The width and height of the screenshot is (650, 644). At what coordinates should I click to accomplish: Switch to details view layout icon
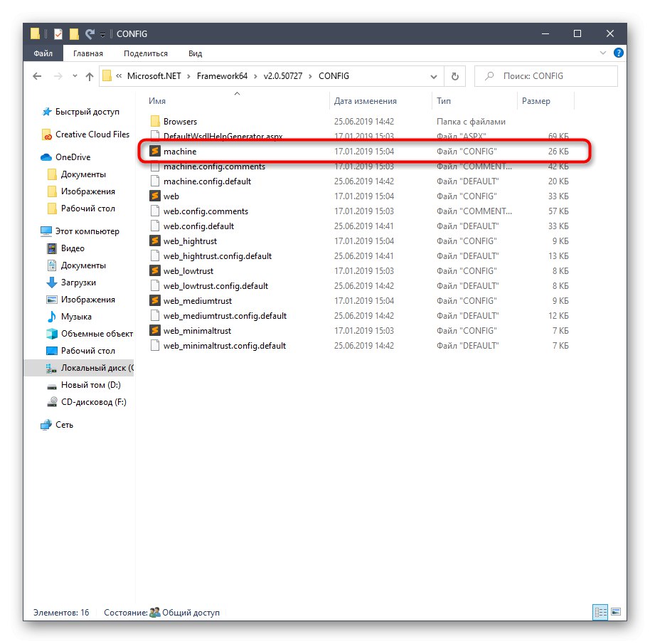coord(600,612)
